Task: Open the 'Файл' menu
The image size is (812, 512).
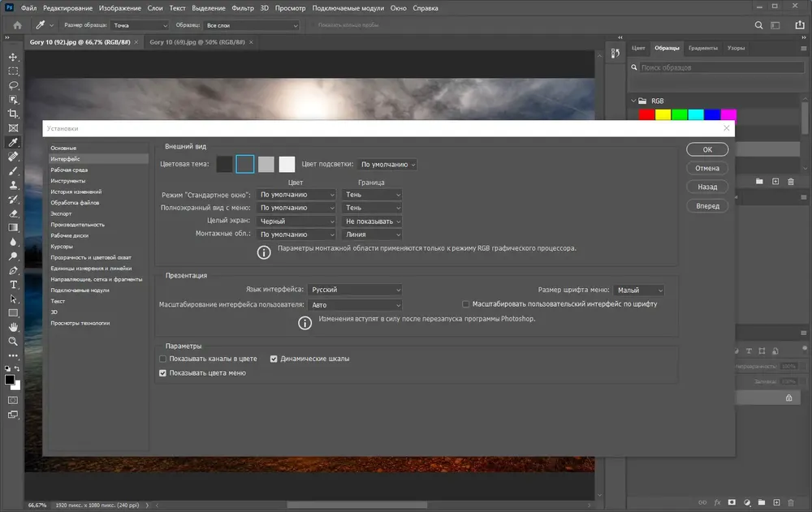Action: [x=28, y=8]
